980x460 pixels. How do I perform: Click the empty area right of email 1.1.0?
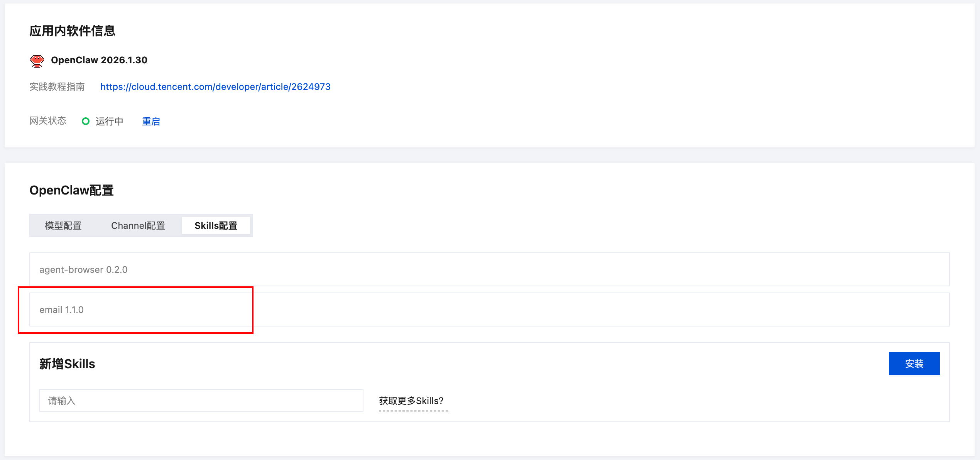[579, 310]
